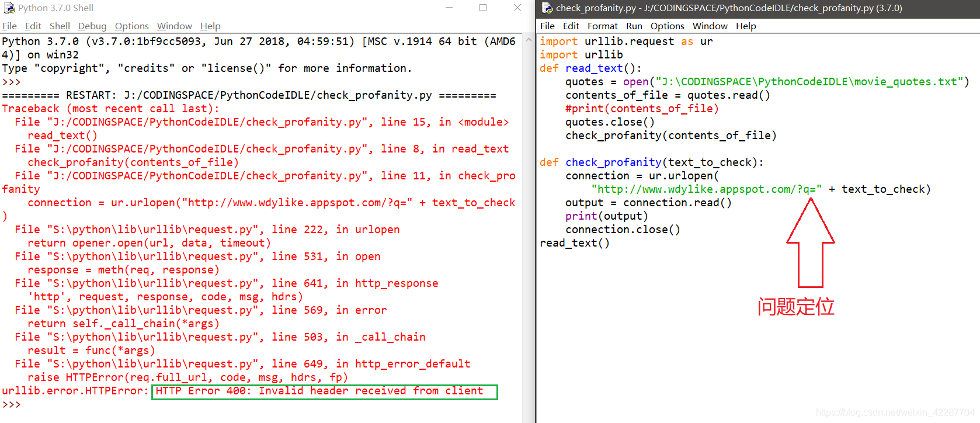Click 'quotes.close()' line in editor
Viewport: 980px width, 423px height.
610,122
